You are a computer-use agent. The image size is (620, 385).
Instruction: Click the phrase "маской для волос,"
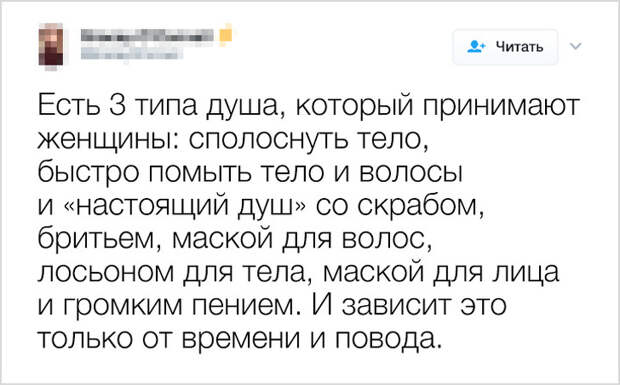tap(300, 240)
